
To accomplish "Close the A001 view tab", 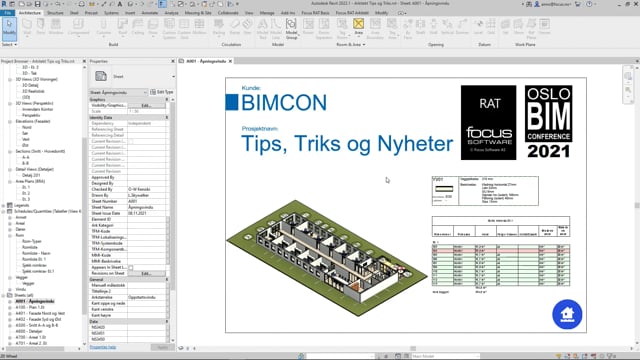I will coord(230,61).
